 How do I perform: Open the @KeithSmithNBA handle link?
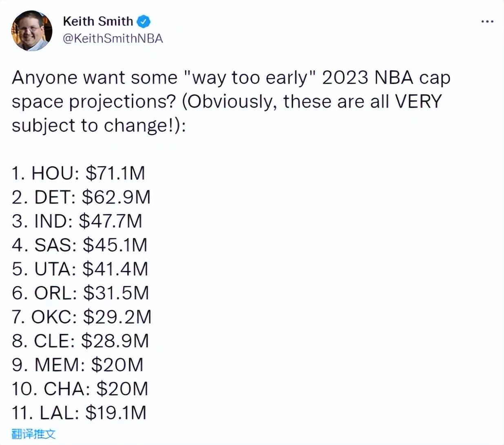tap(113, 38)
